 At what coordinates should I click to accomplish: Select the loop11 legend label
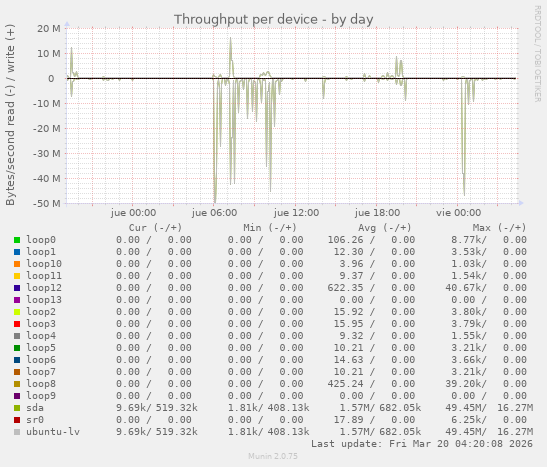pyautogui.click(x=44, y=276)
